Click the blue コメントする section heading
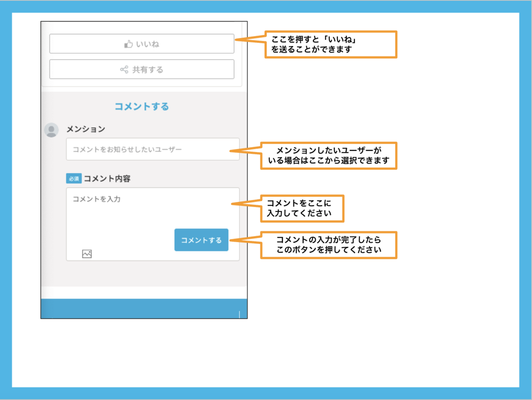The height and width of the screenshot is (400, 532). coord(142,106)
